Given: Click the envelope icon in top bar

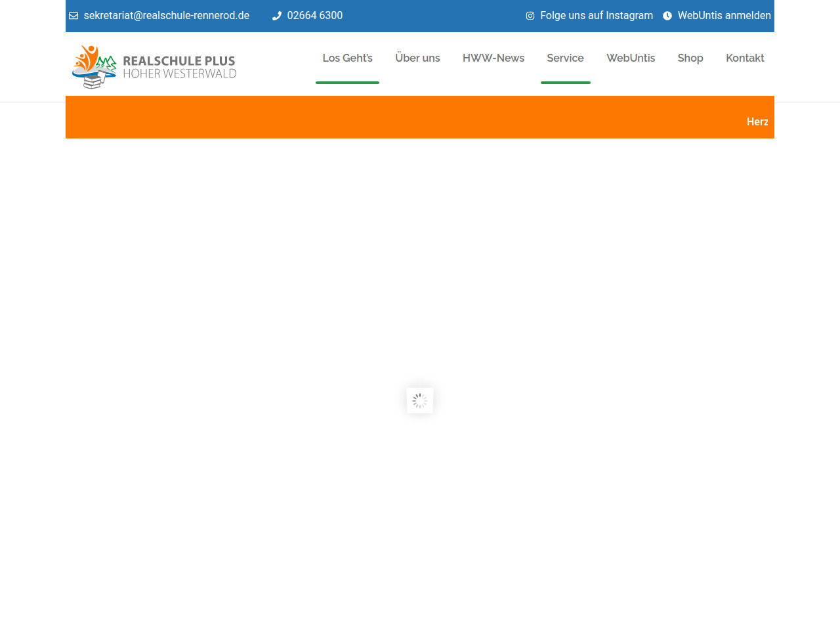Looking at the screenshot, I should (x=73, y=16).
